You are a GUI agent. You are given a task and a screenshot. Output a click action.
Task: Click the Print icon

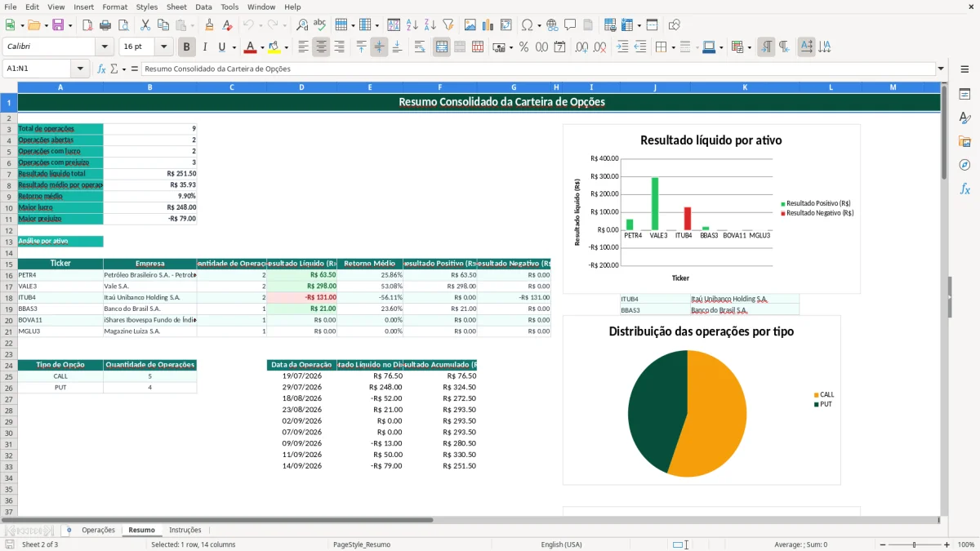(105, 25)
